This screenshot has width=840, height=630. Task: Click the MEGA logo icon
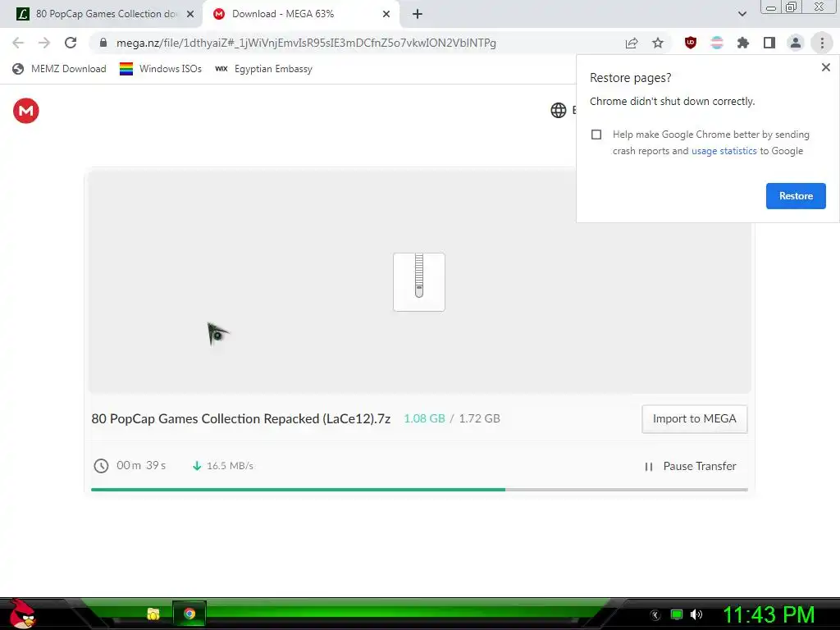click(25, 111)
